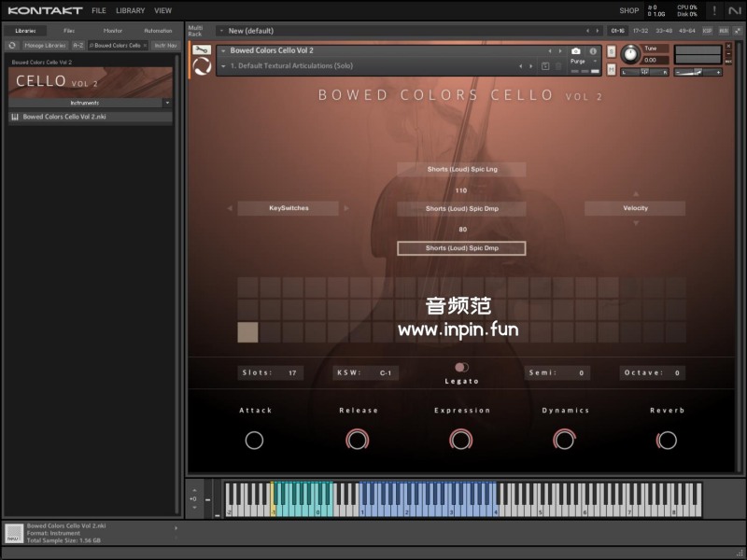Viewport: 747px width, 560px height.
Task: Load next multi with right arrow
Action: [597, 31]
